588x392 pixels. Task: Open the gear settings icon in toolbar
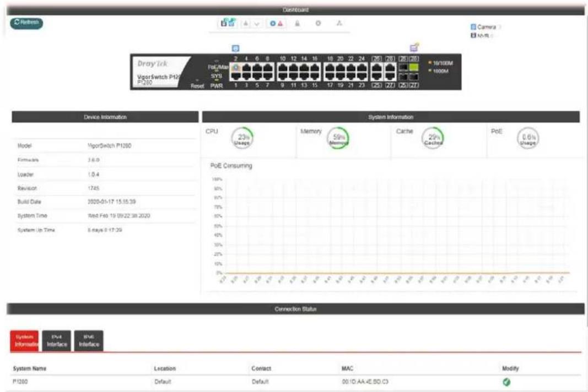(x=318, y=23)
